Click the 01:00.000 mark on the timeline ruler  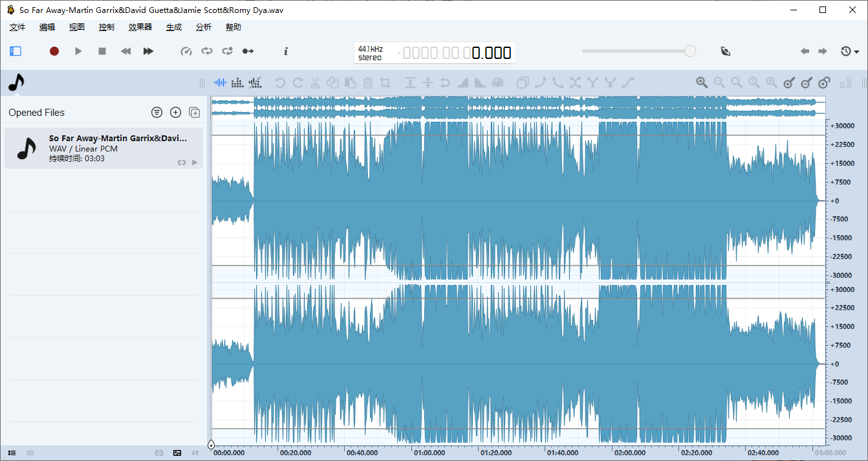tap(429, 453)
